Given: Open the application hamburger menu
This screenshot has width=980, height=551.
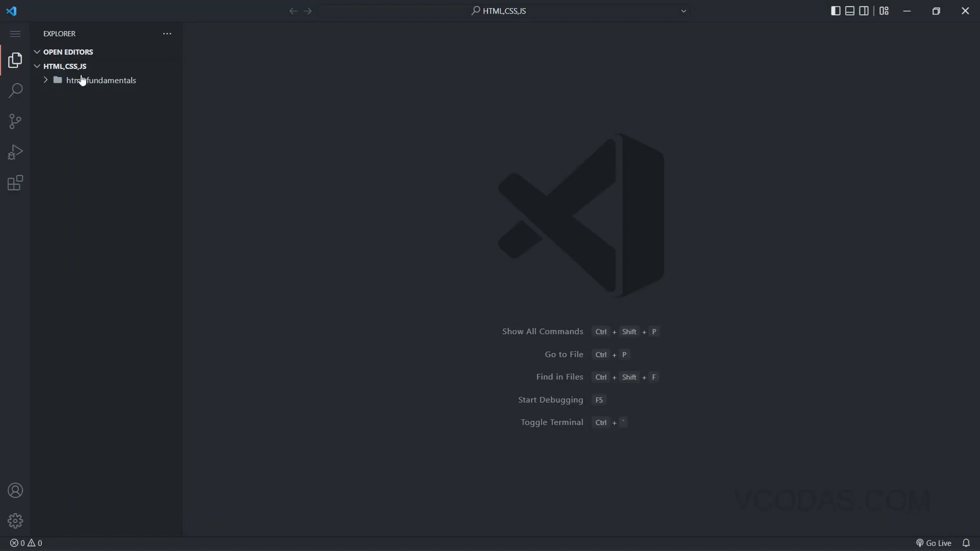Looking at the screenshot, I should click(15, 33).
